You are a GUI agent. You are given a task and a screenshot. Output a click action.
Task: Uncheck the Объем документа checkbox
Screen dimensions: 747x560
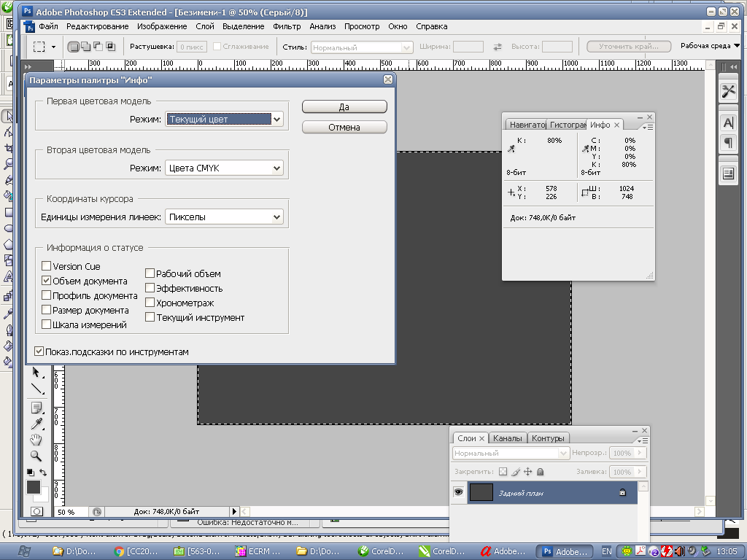47,281
